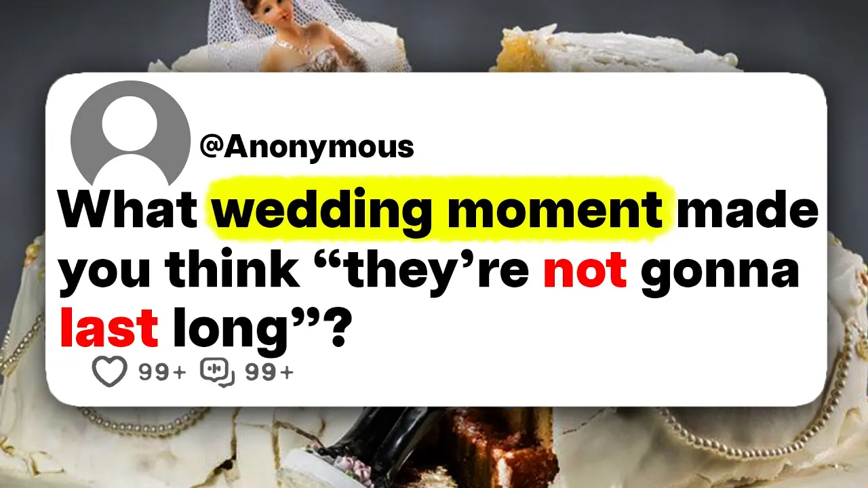
Task: Click the word "think" in the post
Action: (x=232, y=270)
